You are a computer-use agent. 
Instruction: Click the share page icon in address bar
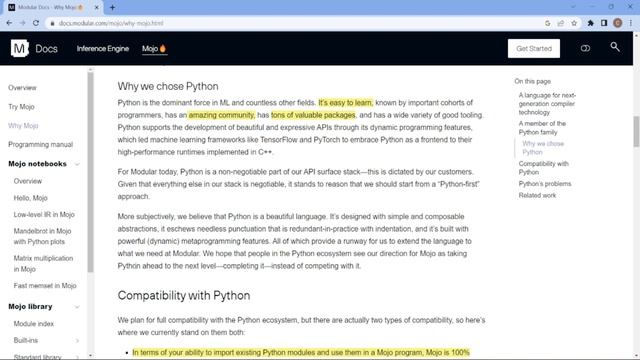(x=561, y=23)
